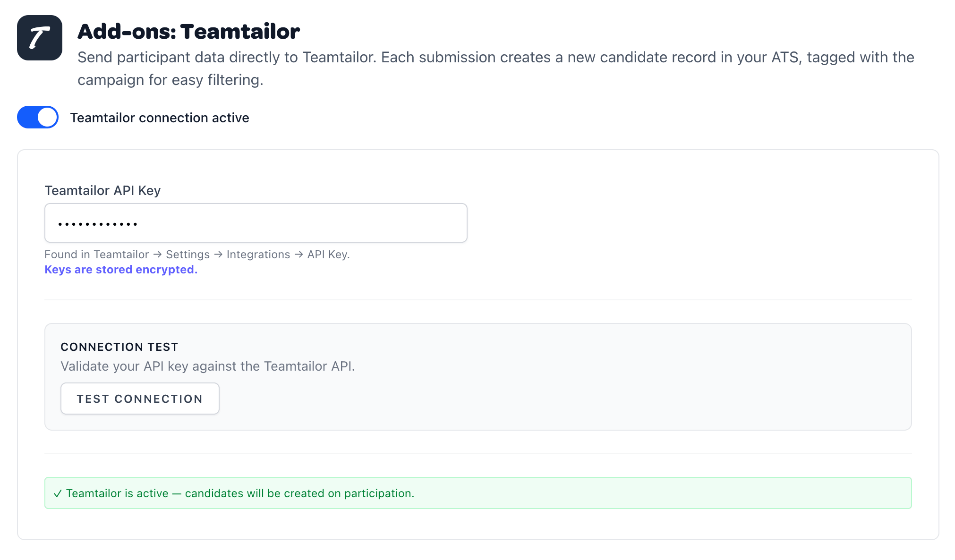Image resolution: width=955 pixels, height=560 pixels.
Task: Click the "Send participant data" description paragraph
Action: pyautogui.click(x=495, y=68)
